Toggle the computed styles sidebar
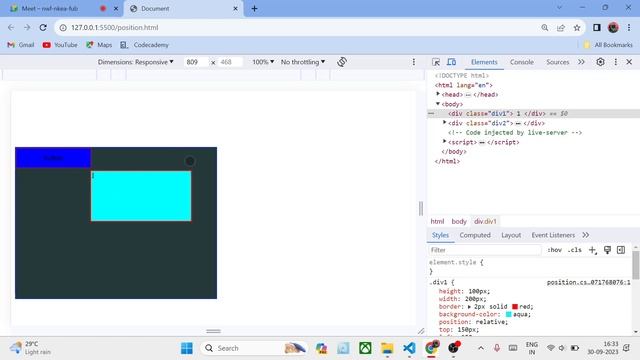 tap(621, 250)
